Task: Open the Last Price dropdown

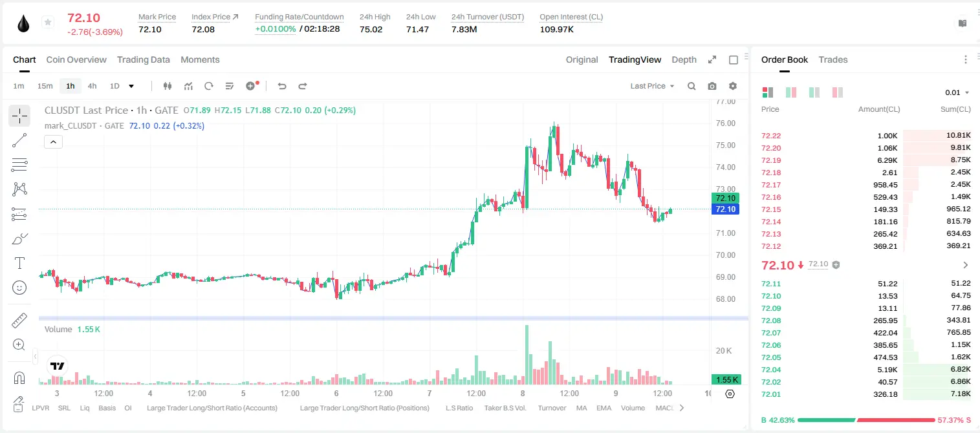Action: [x=652, y=86]
